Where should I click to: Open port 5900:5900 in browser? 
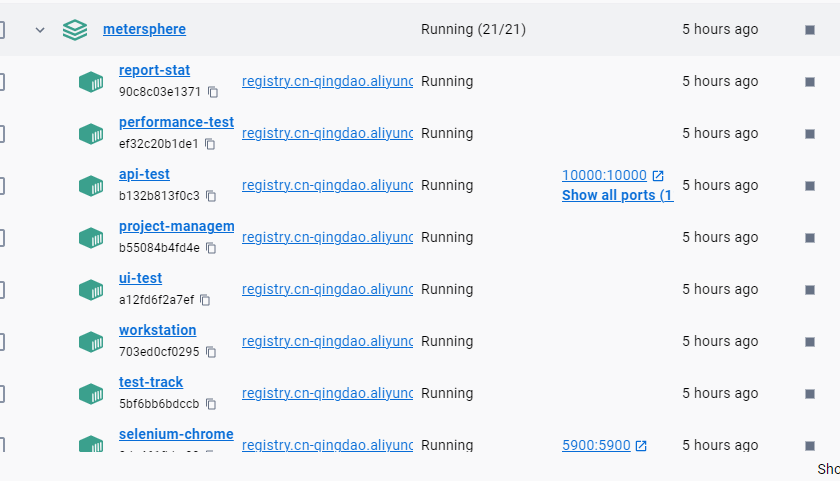(x=596, y=445)
